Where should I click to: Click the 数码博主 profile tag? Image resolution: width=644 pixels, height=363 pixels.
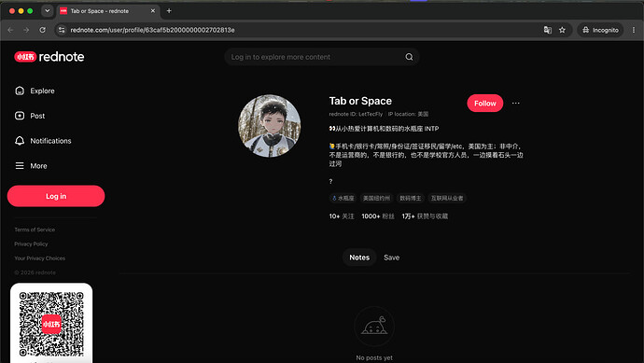411,198
